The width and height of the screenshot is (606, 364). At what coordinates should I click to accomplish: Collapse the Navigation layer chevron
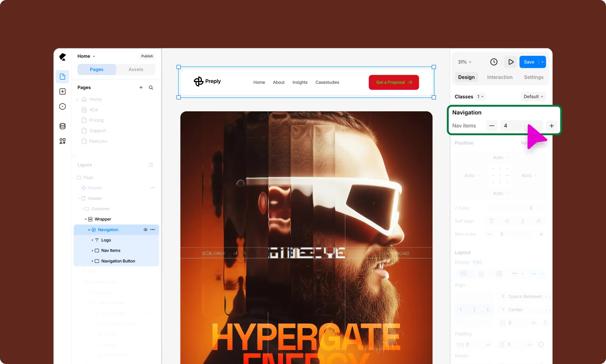[x=89, y=230]
